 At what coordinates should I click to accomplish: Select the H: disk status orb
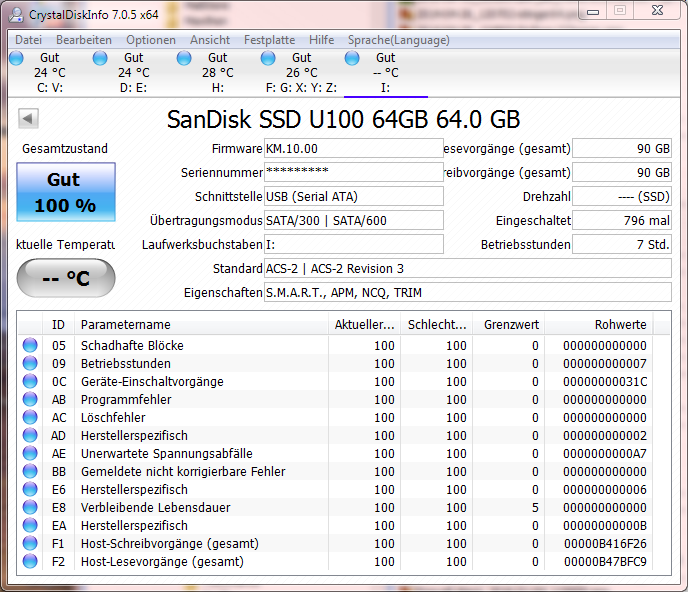(x=184, y=58)
